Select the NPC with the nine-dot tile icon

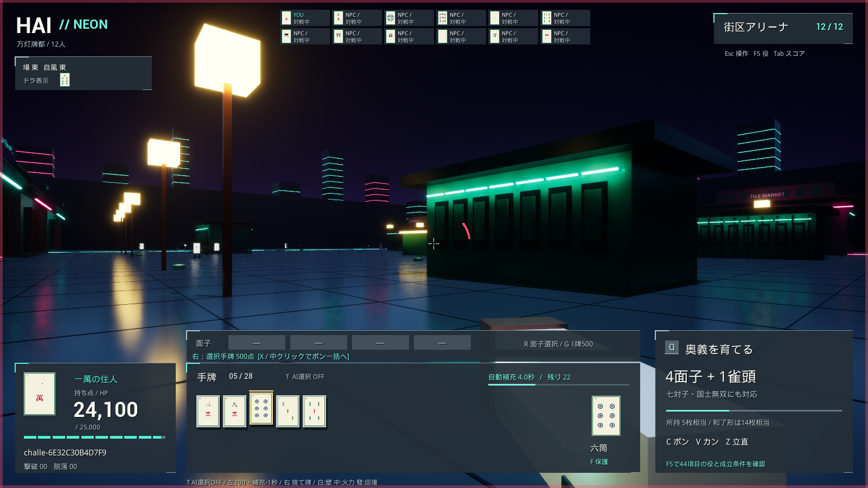coord(461,18)
